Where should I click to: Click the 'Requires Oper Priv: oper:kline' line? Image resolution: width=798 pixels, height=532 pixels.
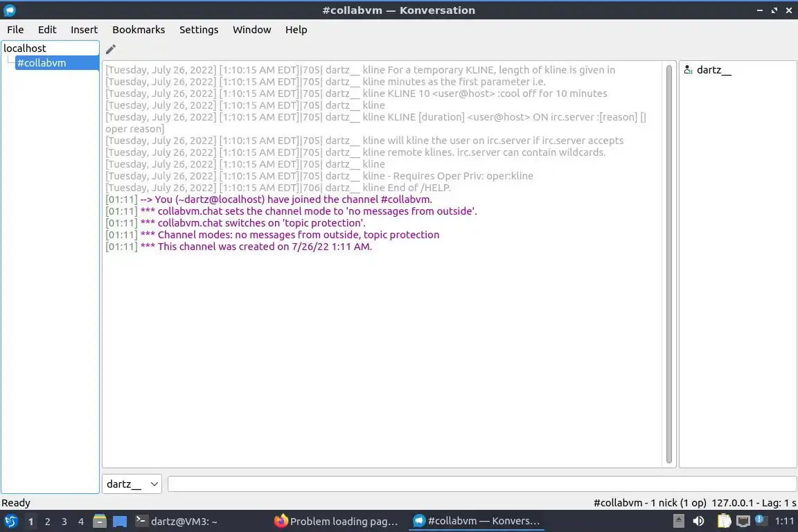pyautogui.click(x=319, y=176)
